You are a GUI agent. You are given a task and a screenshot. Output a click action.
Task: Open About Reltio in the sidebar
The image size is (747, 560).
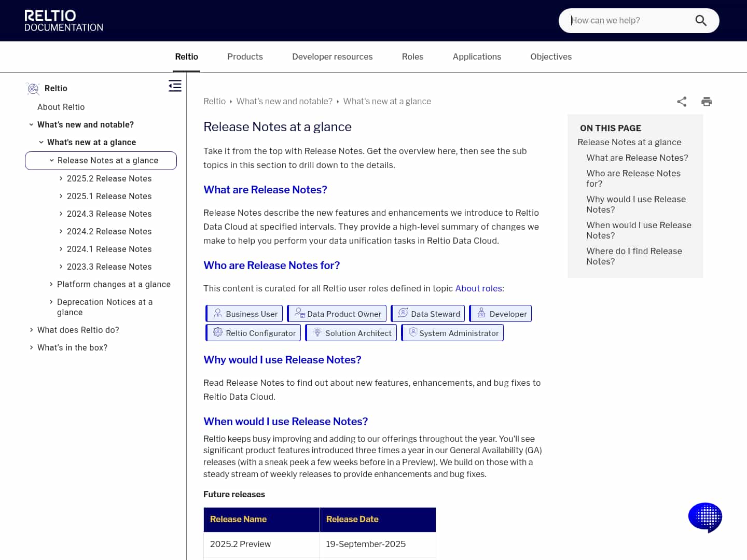[61, 107]
